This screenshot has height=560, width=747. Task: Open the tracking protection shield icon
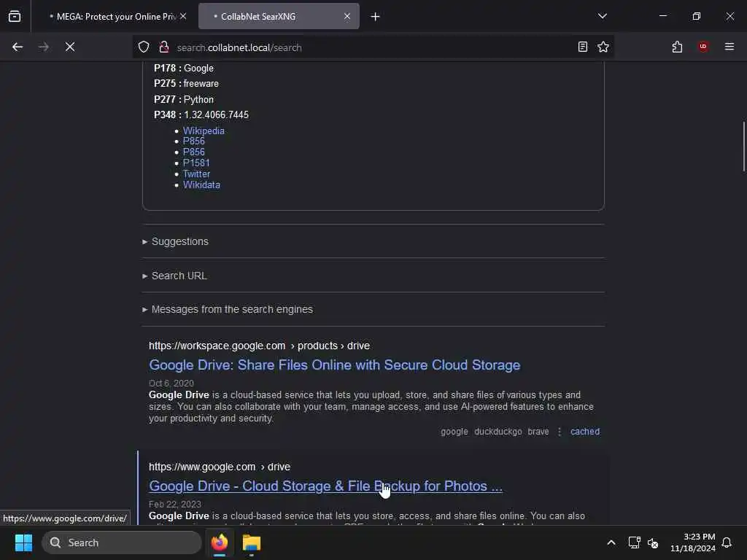click(144, 47)
